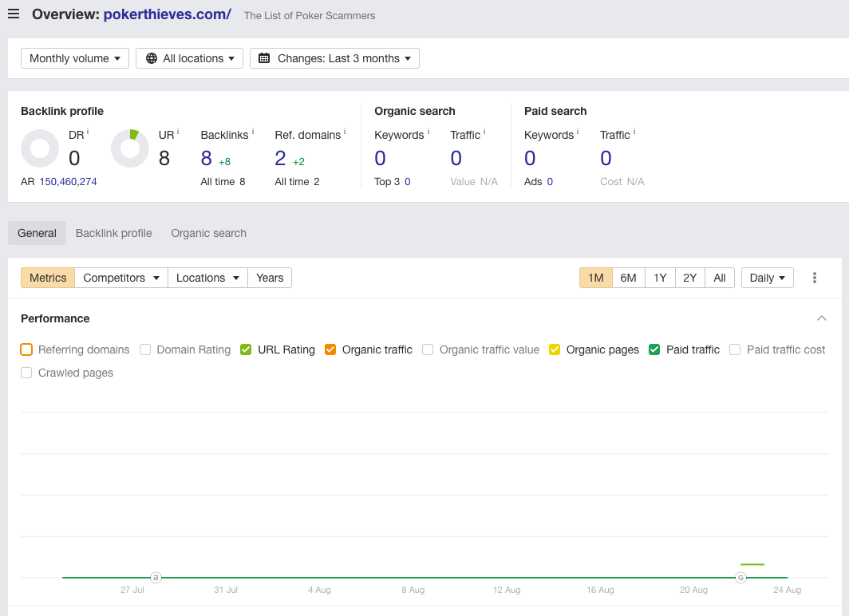Select the Years tab

click(270, 278)
